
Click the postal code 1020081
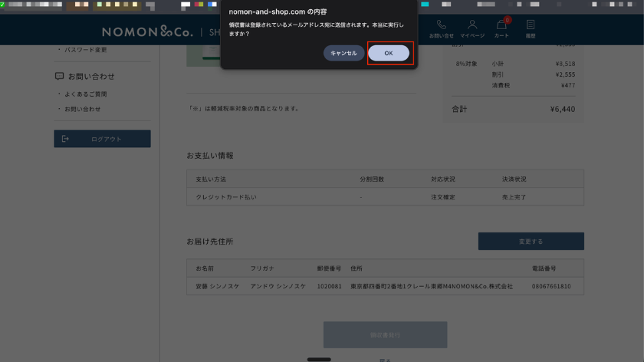tap(329, 286)
